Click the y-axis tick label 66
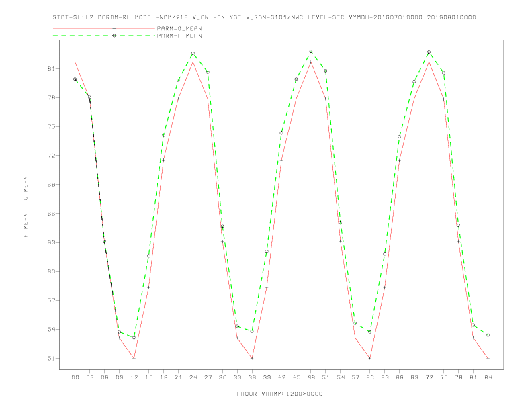The height and width of the screenshot is (411, 532). [51, 214]
